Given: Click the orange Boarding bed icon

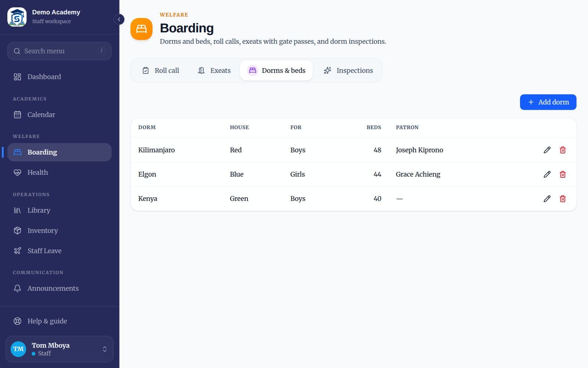Looking at the screenshot, I should point(141,29).
